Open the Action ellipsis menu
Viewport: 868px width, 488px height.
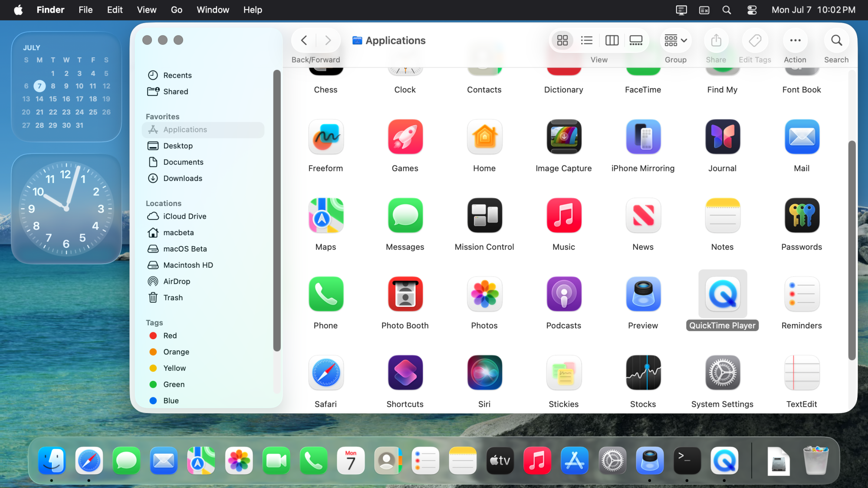(x=795, y=40)
